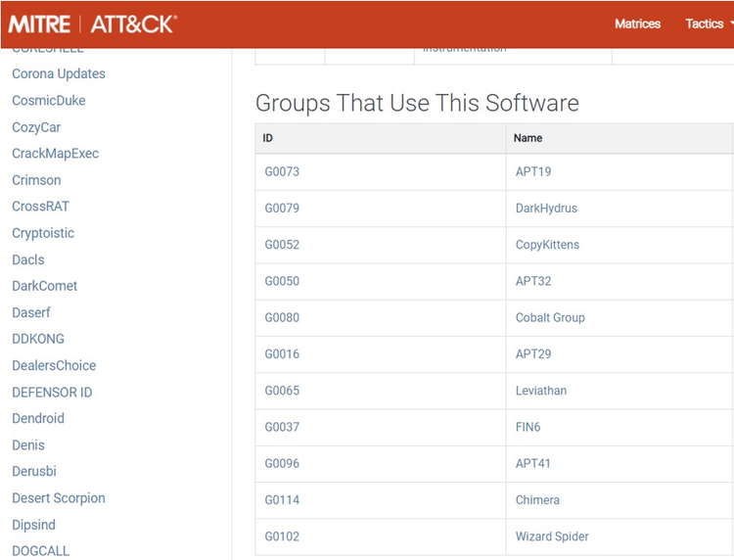Open the APT29 group link

(x=533, y=354)
